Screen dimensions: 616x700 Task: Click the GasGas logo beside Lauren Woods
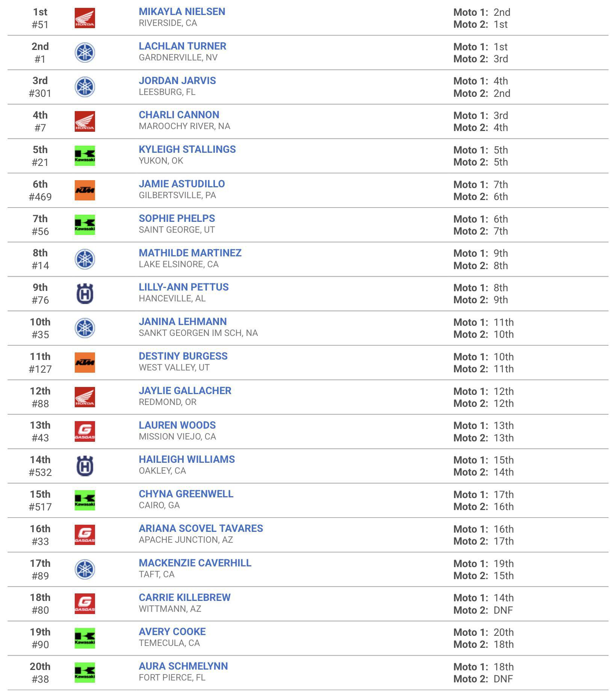click(85, 432)
